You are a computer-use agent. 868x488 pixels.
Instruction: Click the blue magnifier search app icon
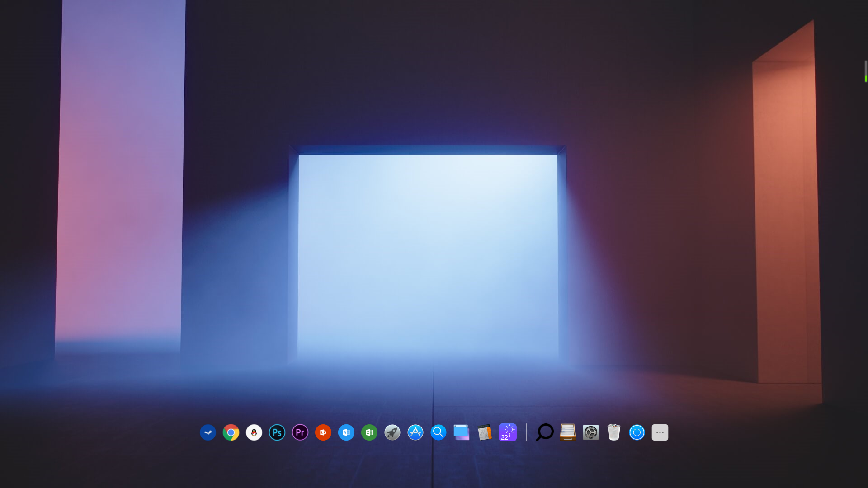point(439,432)
